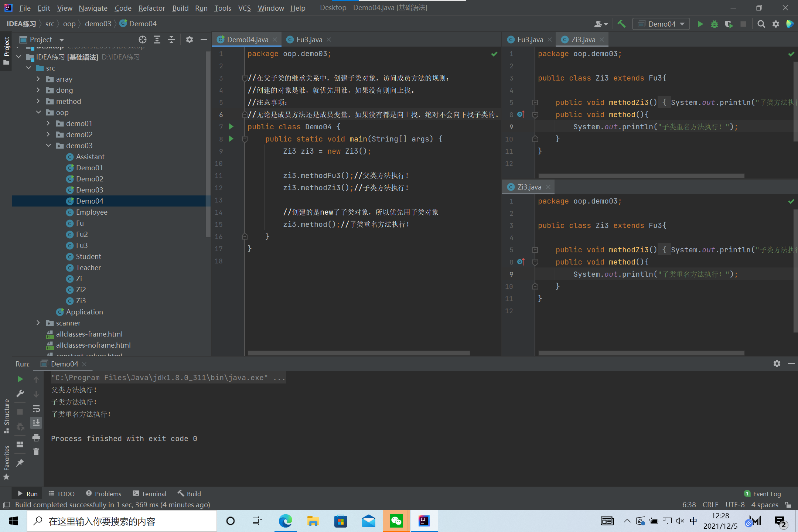Open Demo04 run configuration dropdown

coord(661,24)
